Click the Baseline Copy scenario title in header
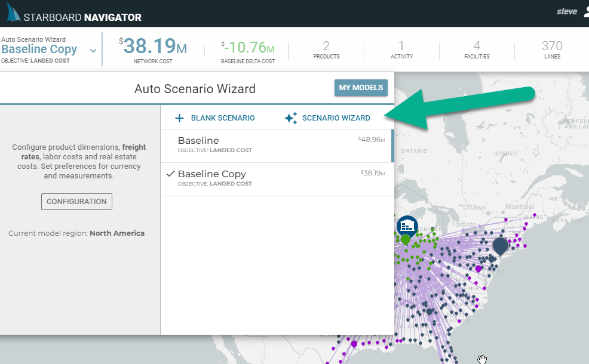 pyautogui.click(x=39, y=49)
